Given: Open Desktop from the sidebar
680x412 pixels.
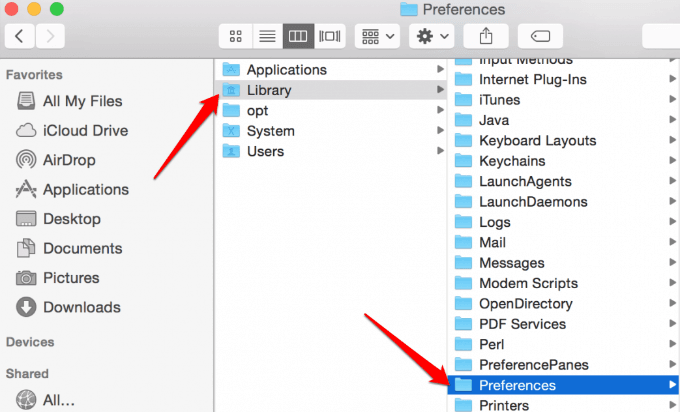Looking at the screenshot, I should click(x=58, y=219).
